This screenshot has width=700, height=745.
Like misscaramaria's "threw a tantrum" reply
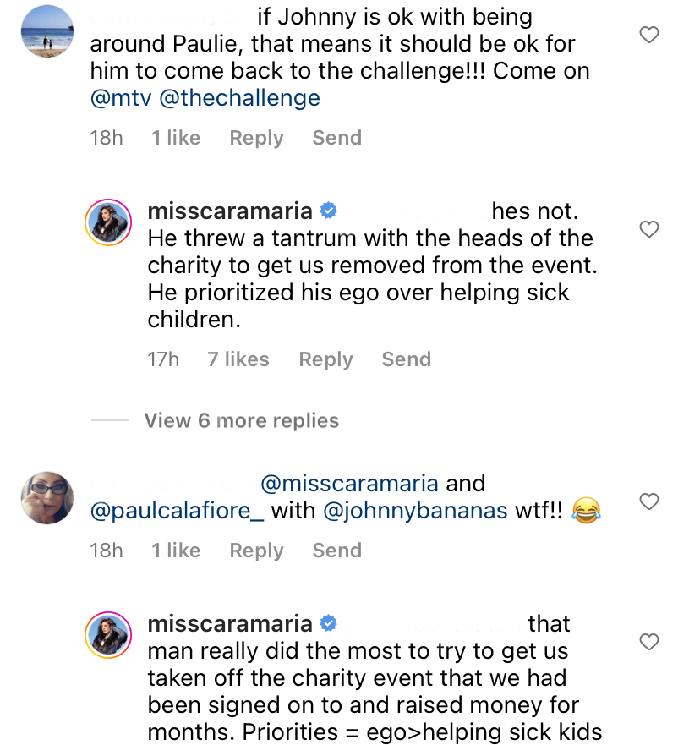648,229
